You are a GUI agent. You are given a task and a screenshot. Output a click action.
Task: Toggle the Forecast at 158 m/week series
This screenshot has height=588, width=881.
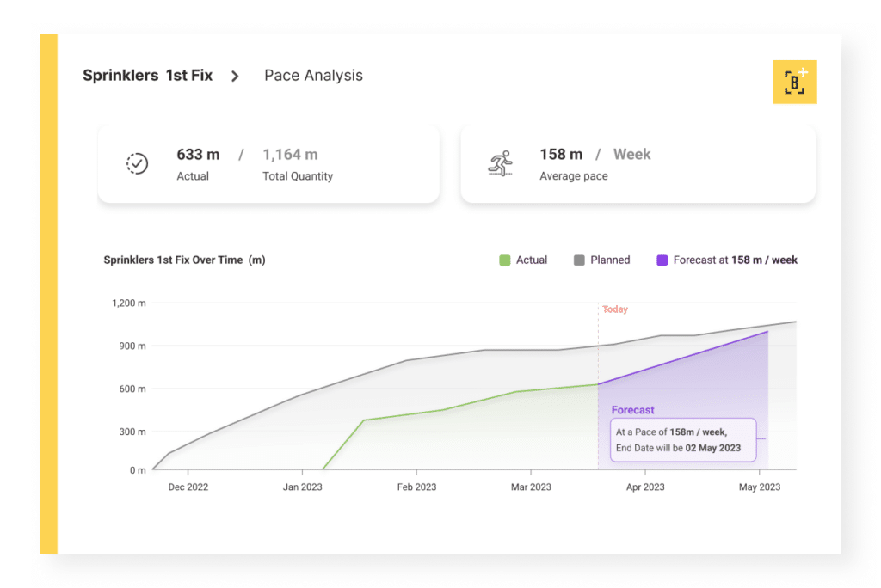point(727,260)
